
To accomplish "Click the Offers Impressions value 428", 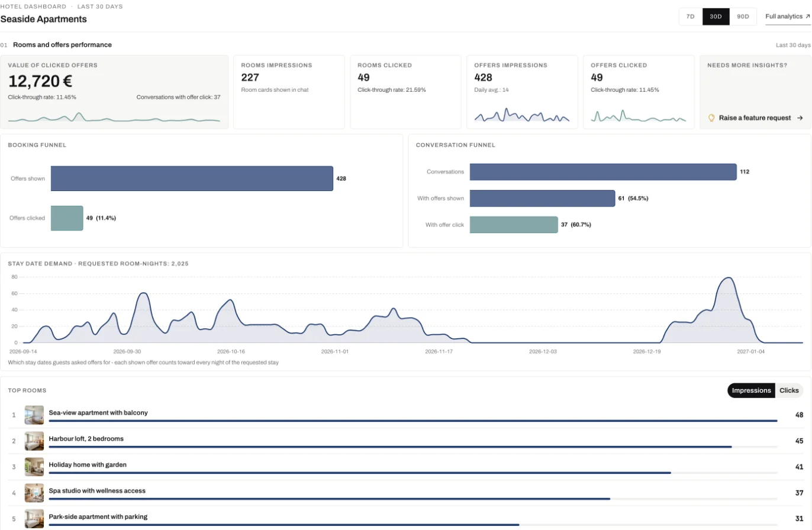I will coord(484,77).
